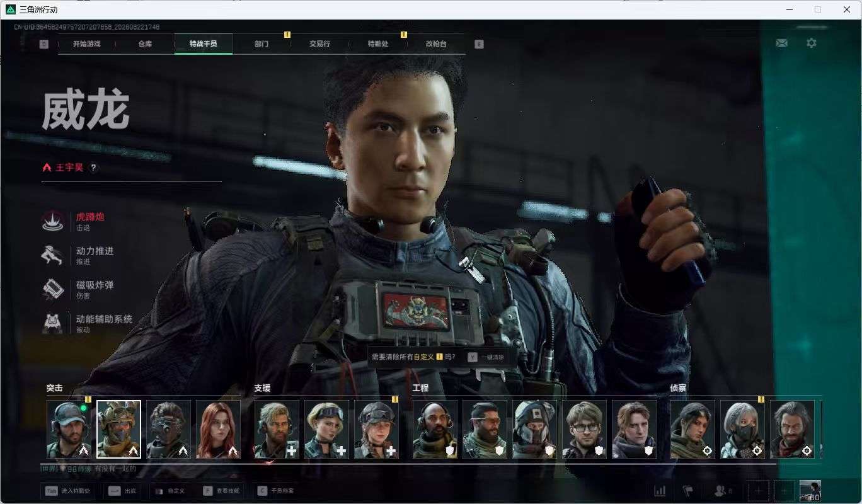
Task: Select bearded 侦察 operator portrait
Action: tap(792, 430)
